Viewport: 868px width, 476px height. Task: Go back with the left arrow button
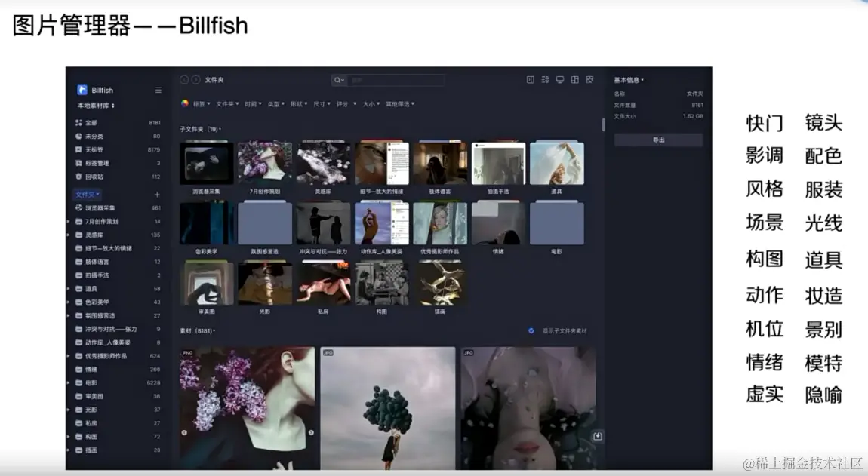184,80
